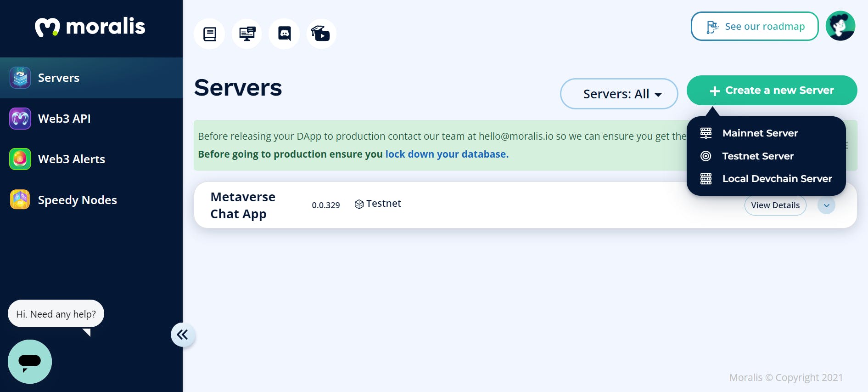Go to Speedy Nodes in sidebar

click(91, 199)
